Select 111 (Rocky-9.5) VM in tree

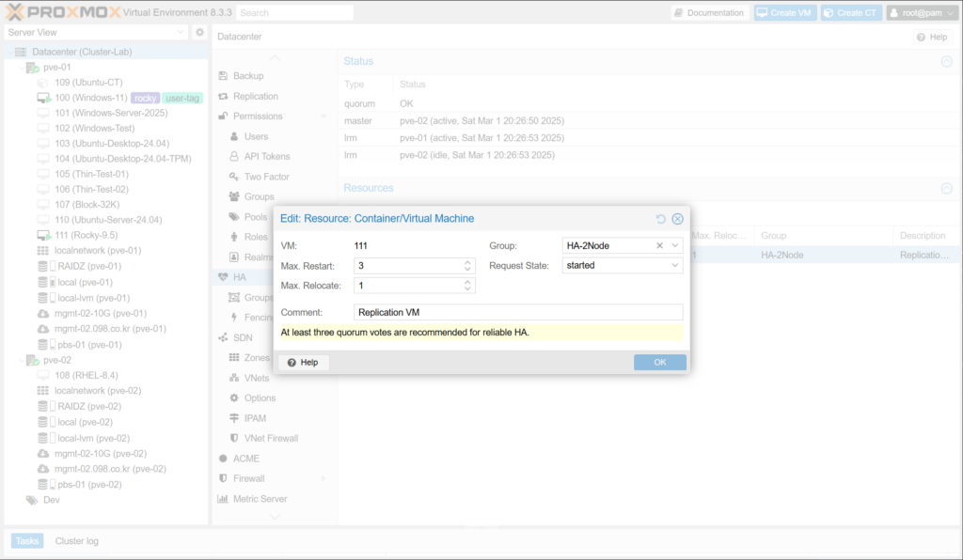click(x=87, y=235)
